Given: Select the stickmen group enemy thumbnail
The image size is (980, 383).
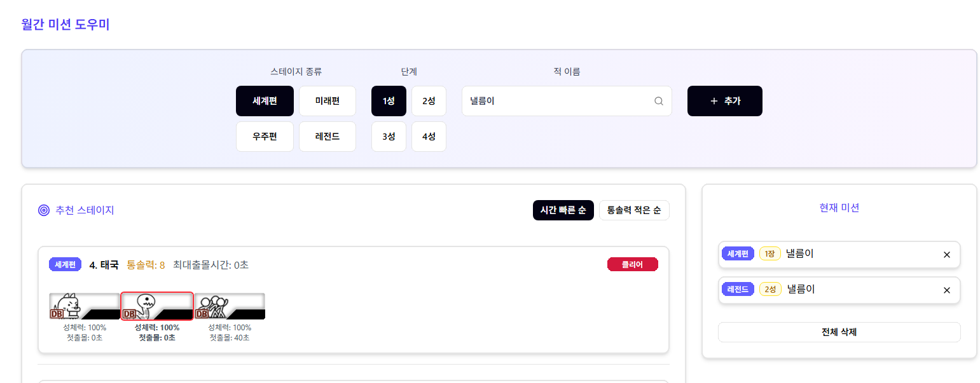Looking at the screenshot, I should 230,306.
